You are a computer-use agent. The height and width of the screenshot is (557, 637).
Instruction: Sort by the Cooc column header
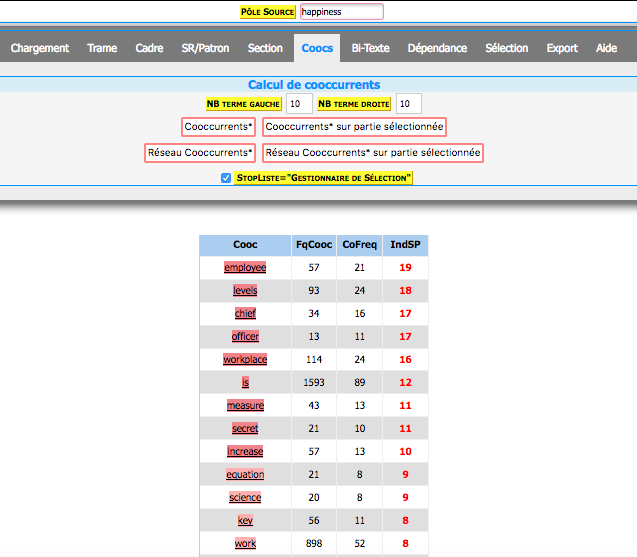(245, 245)
